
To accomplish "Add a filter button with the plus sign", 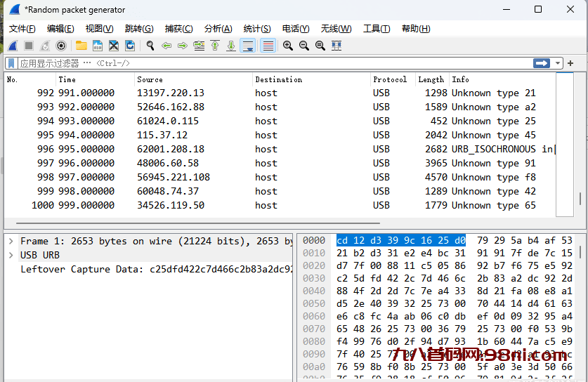I will click(x=570, y=63).
